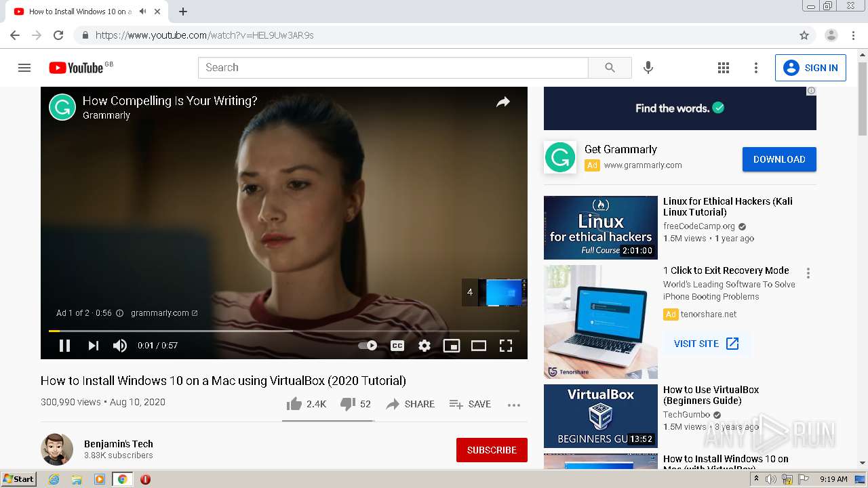Click the address bar URL
Image resolution: width=868 pixels, height=488 pixels.
[204, 35]
